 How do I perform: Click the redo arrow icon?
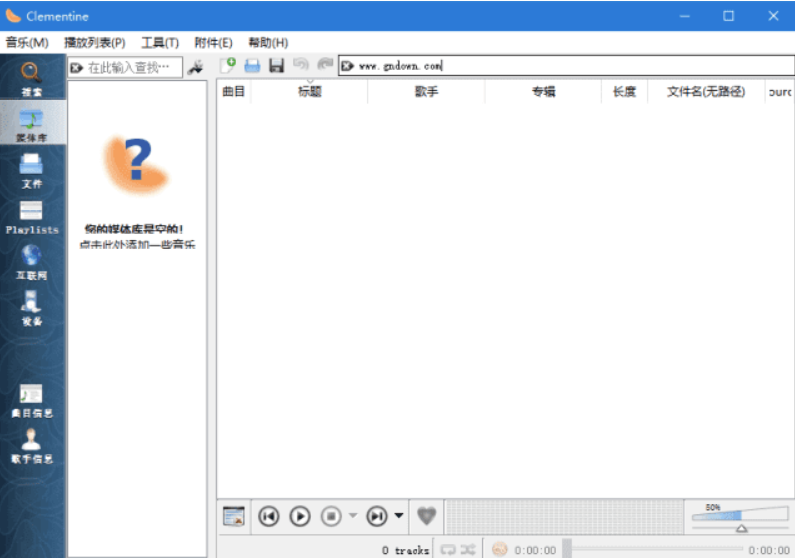(325, 64)
